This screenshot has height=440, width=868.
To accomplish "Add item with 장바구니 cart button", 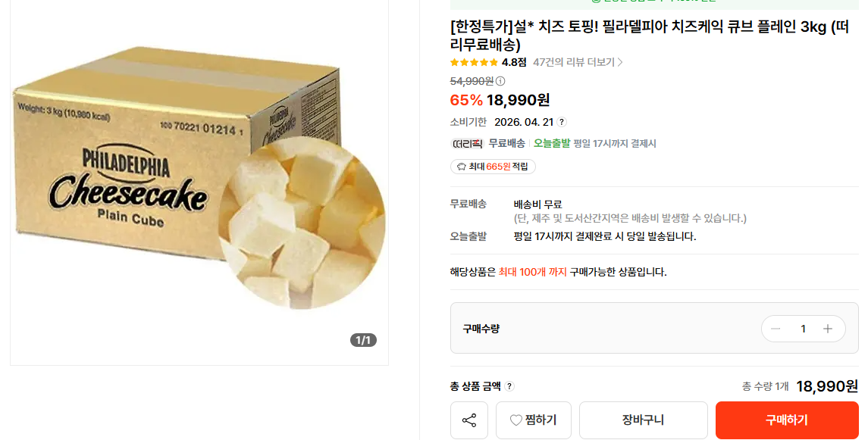I will click(643, 420).
